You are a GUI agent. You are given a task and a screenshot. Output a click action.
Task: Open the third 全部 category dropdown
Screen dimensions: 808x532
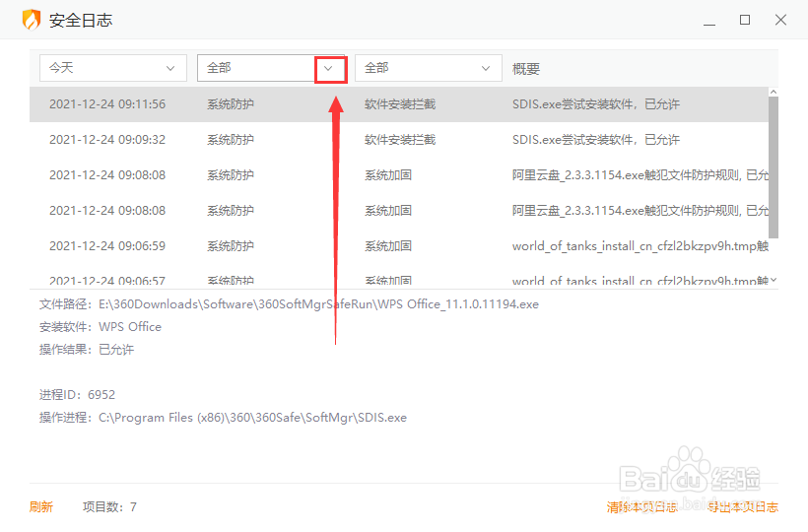(x=429, y=68)
